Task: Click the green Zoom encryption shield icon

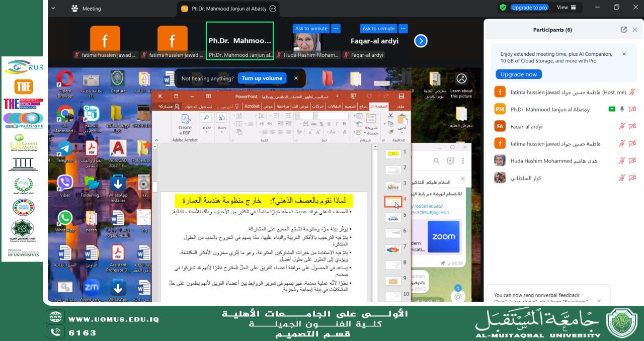Action: pos(503,8)
